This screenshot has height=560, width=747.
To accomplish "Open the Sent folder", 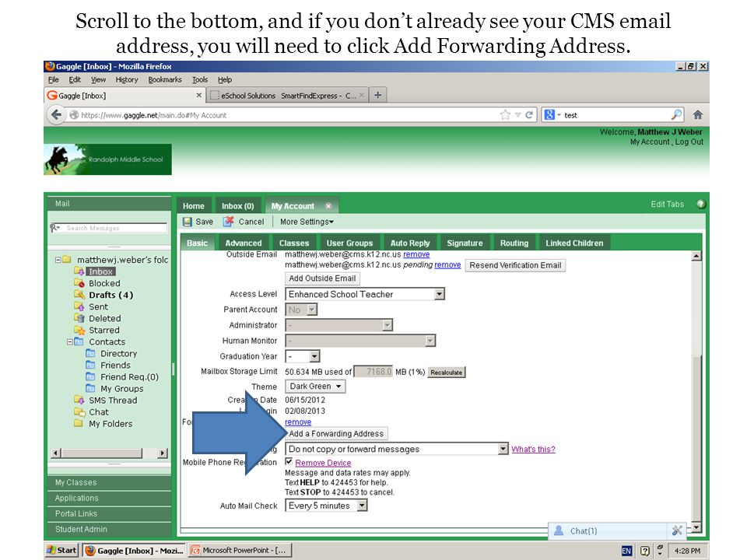I will pyautogui.click(x=99, y=306).
